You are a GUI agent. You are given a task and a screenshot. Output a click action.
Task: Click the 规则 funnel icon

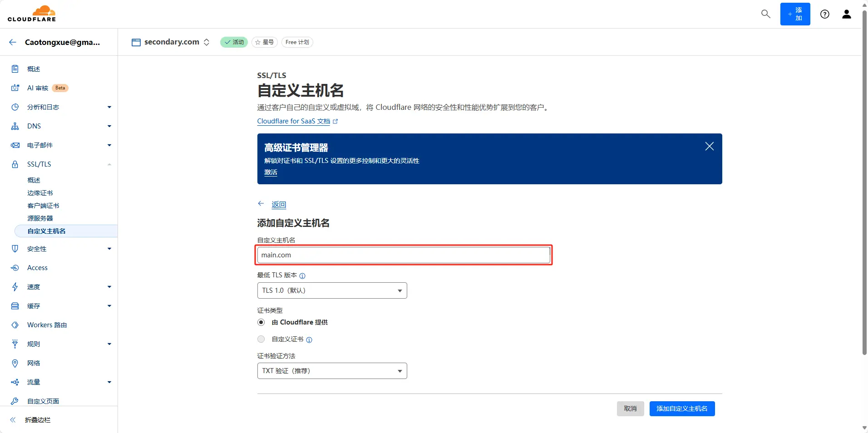[x=15, y=344]
